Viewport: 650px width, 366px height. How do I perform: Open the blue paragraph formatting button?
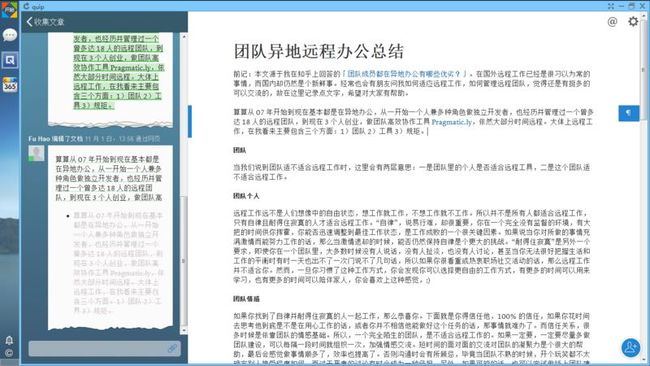pos(628,113)
